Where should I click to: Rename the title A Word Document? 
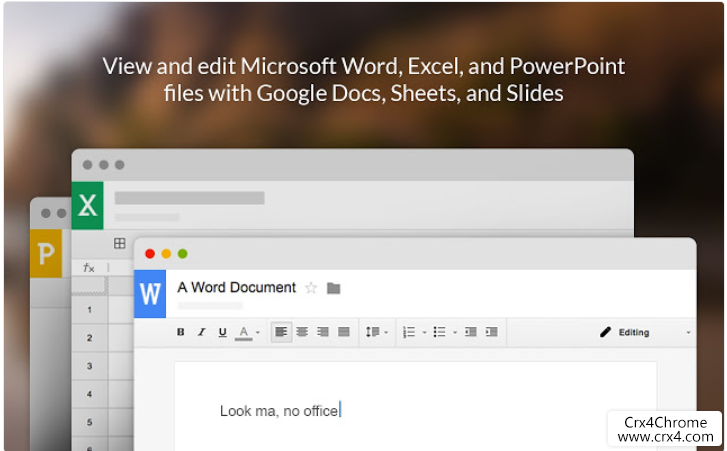(236, 287)
